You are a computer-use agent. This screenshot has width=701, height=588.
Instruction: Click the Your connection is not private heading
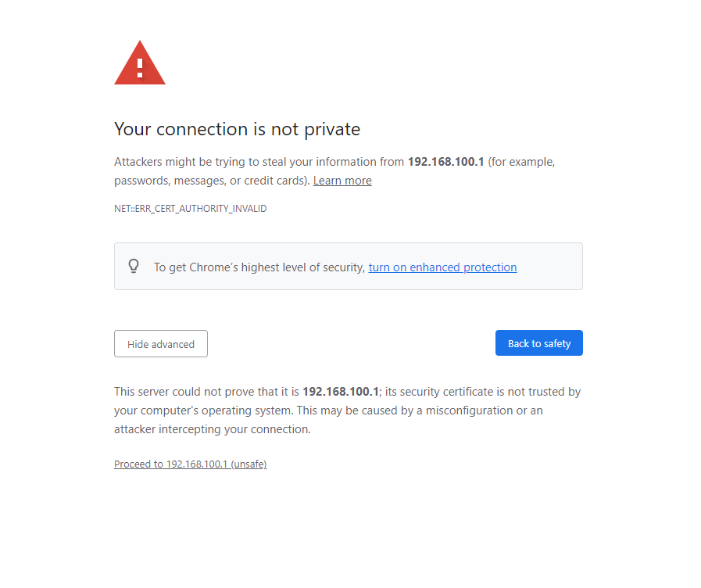[238, 129]
